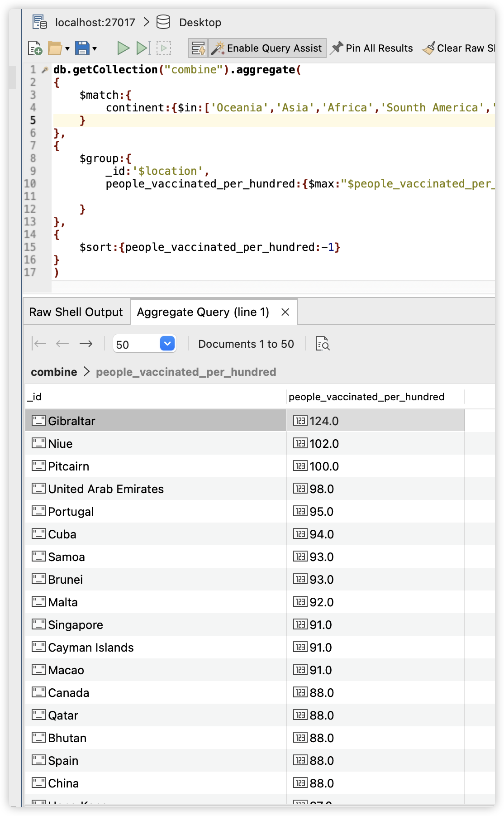
Task: Select the Aggregate Query (line 1) tab
Action: tap(203, 312)
